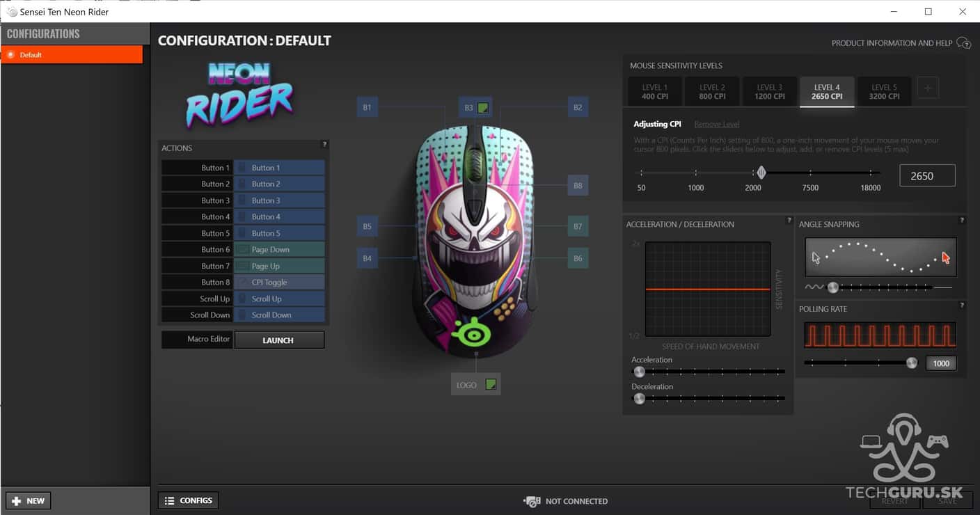Click the NOT CONNECTED status indicator

(x=565, y=501)
